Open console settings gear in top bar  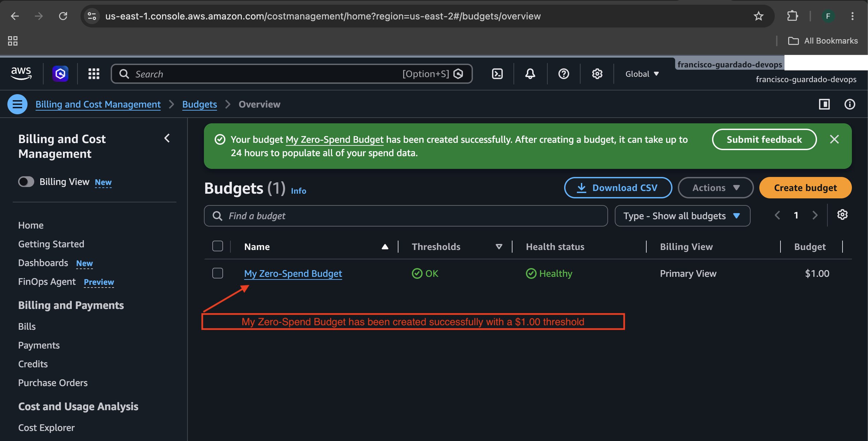point(597,74)
